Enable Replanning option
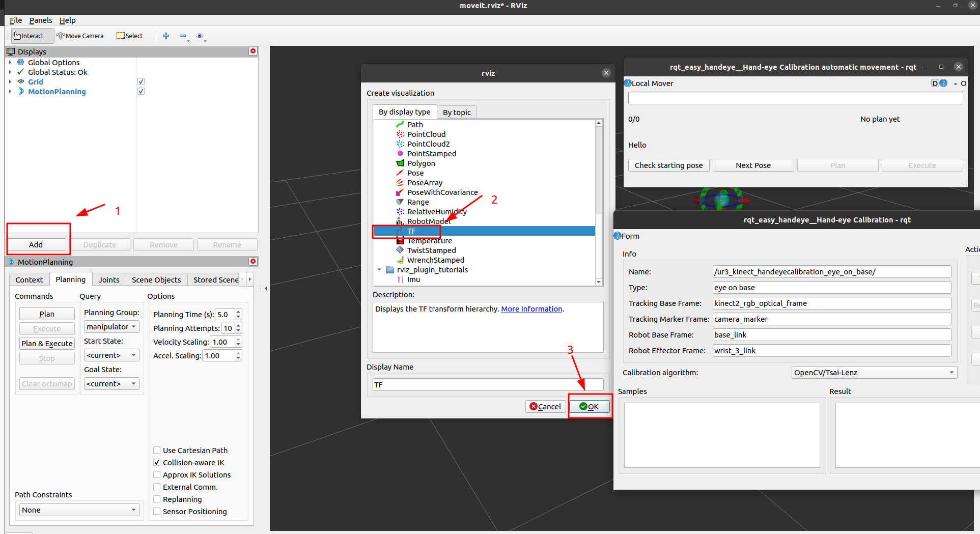Viewport: 980px width, 534px height. 157,499
